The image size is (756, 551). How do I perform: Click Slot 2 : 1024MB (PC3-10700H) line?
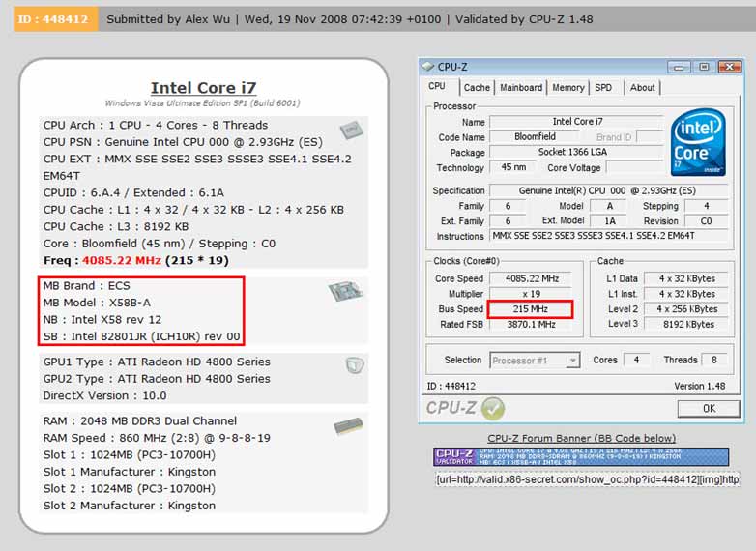pyautogui.click(x=130, y=489)
